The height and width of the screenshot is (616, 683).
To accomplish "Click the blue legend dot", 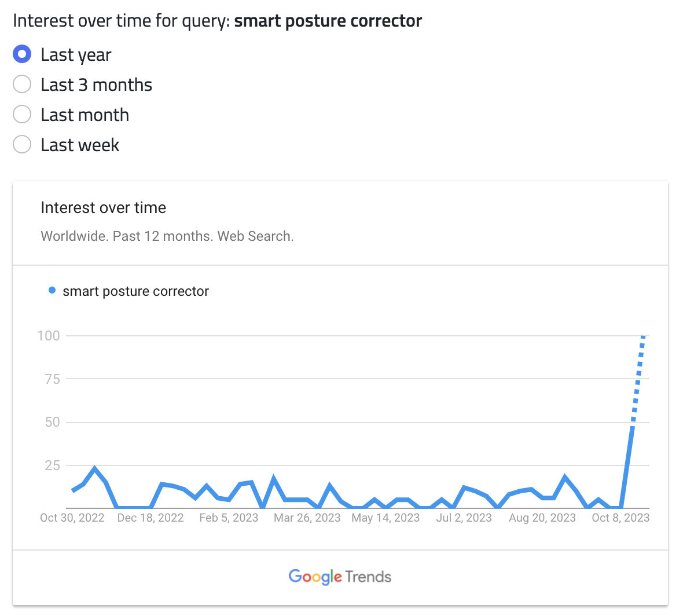I will pyautogui.click(x=52, y=291).
